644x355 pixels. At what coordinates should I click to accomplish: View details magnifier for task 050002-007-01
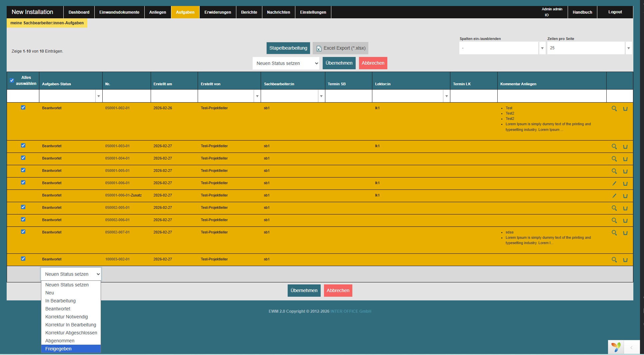point(614,233)
